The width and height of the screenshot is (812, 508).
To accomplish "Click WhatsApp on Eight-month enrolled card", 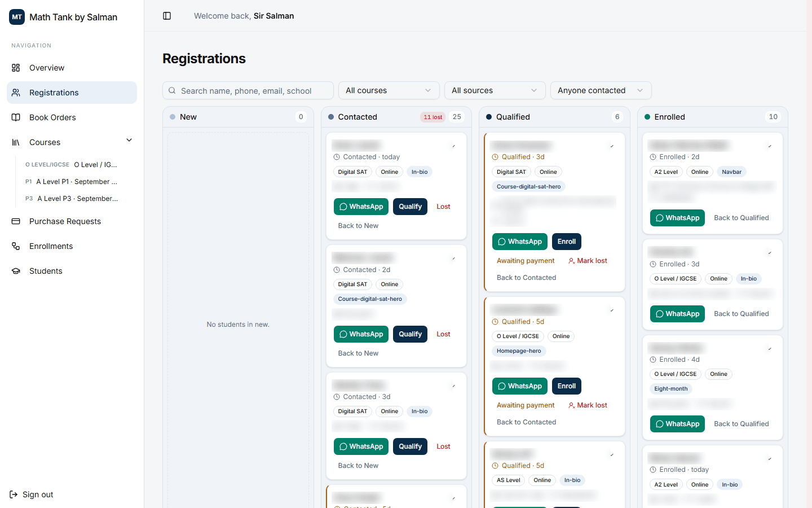I will click(677, 424).
